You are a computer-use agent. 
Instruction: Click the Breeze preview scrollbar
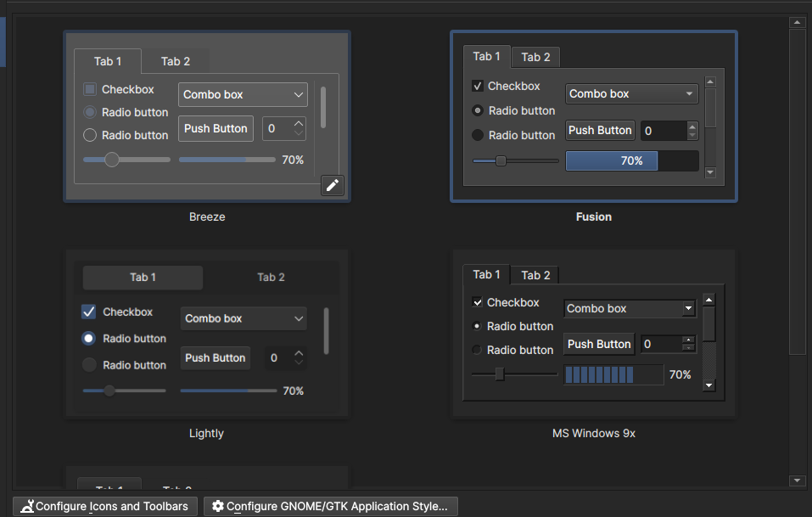pyautogui.click(x=323, y=107)
